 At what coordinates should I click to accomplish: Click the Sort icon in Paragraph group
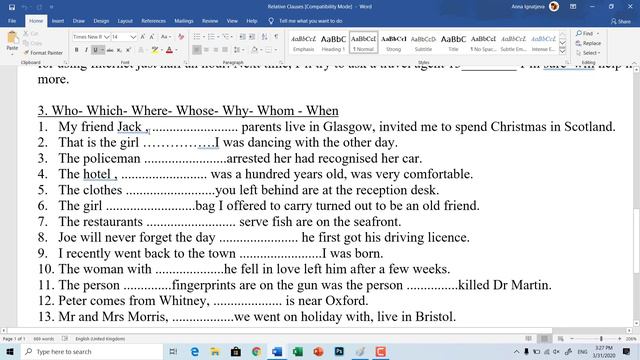click(264, 37)
